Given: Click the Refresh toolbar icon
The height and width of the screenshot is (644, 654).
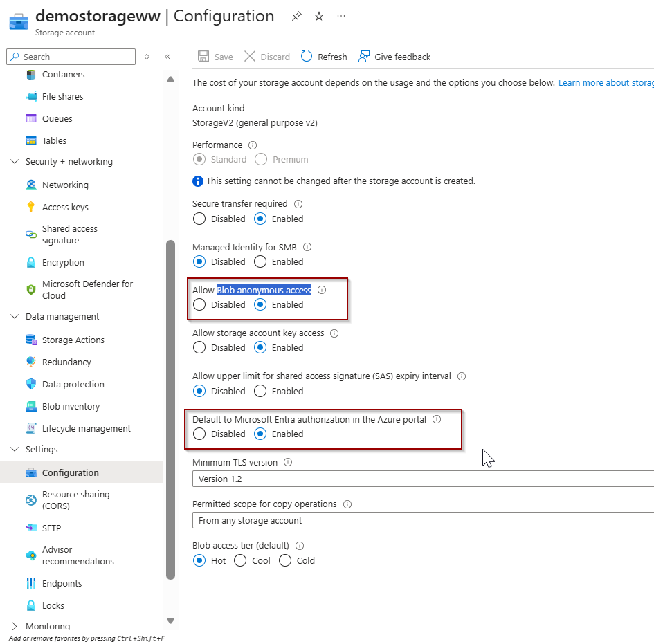Looking at the screenshot, I should pyautogui.click(x=307, y=56).
